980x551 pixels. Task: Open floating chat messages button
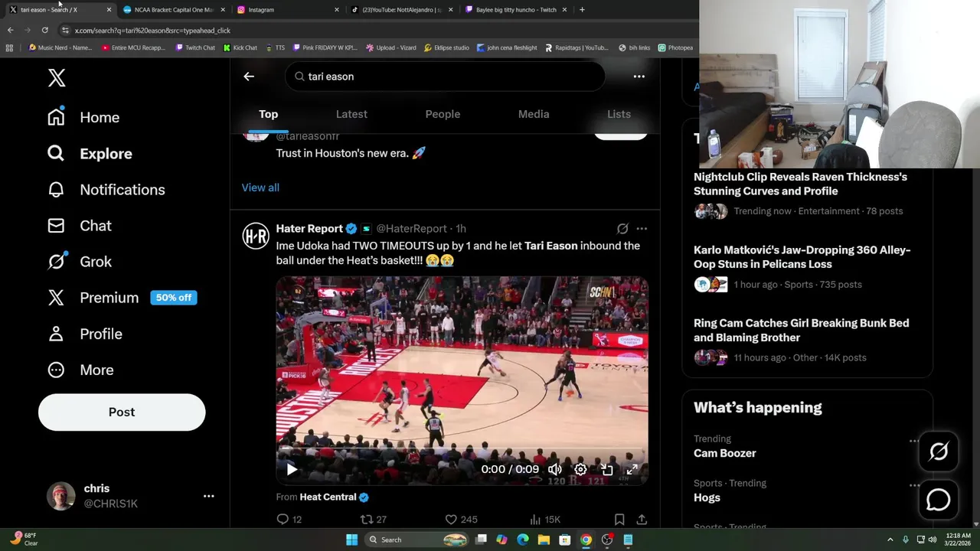938,500
